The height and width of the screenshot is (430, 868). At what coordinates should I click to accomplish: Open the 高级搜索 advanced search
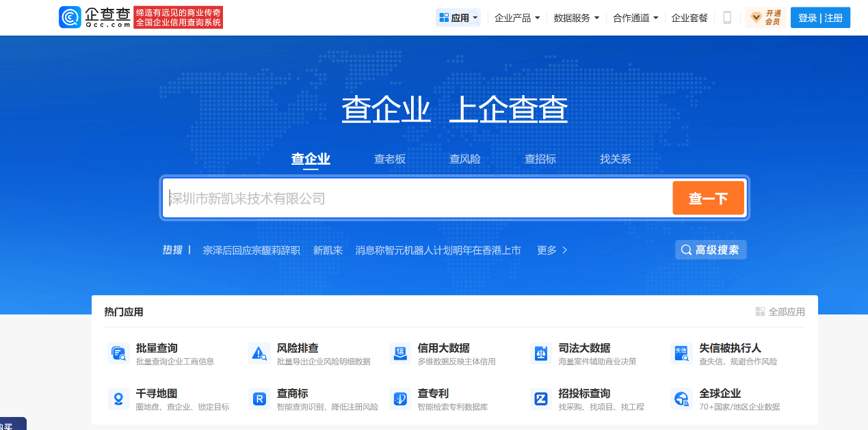[x=711, y=250]
